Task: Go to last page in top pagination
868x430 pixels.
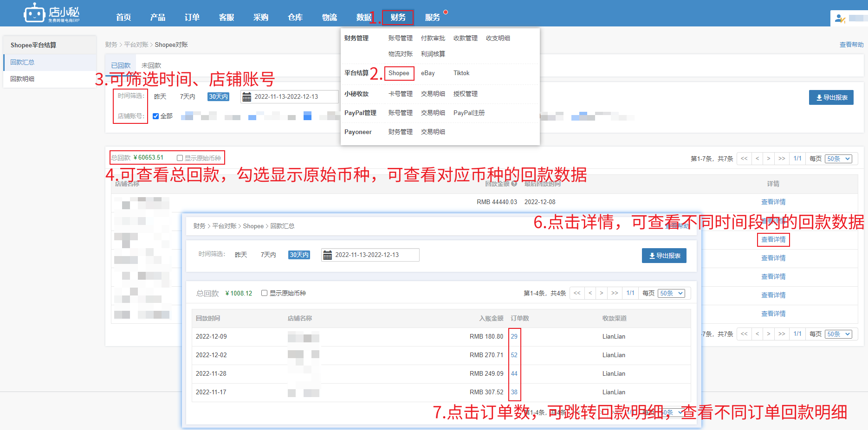Action: click(782, 159)
